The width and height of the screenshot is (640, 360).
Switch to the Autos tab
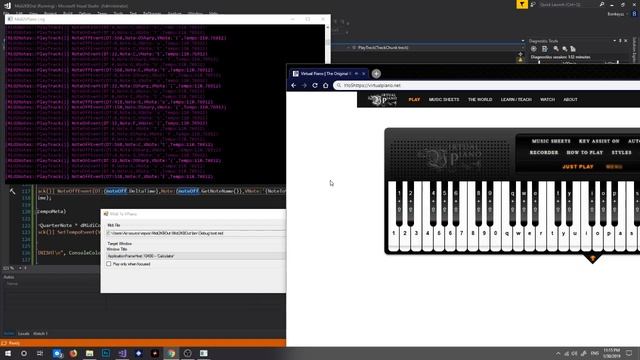coord(9,333)
